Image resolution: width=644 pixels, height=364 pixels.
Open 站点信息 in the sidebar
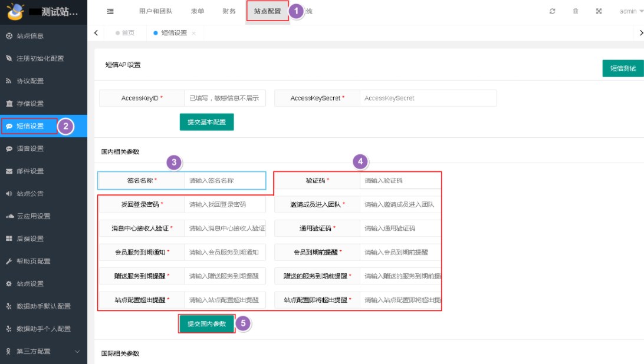click(29, 36)
